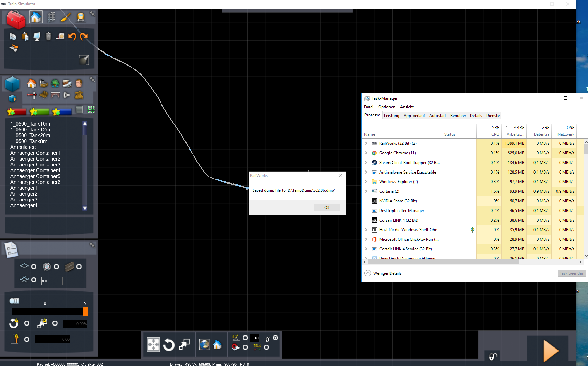The height and width of the screenshot is (366, 588).
Task: Click the Rotate gizmo icon in bottom toolbar
Action: coord(169,344)
